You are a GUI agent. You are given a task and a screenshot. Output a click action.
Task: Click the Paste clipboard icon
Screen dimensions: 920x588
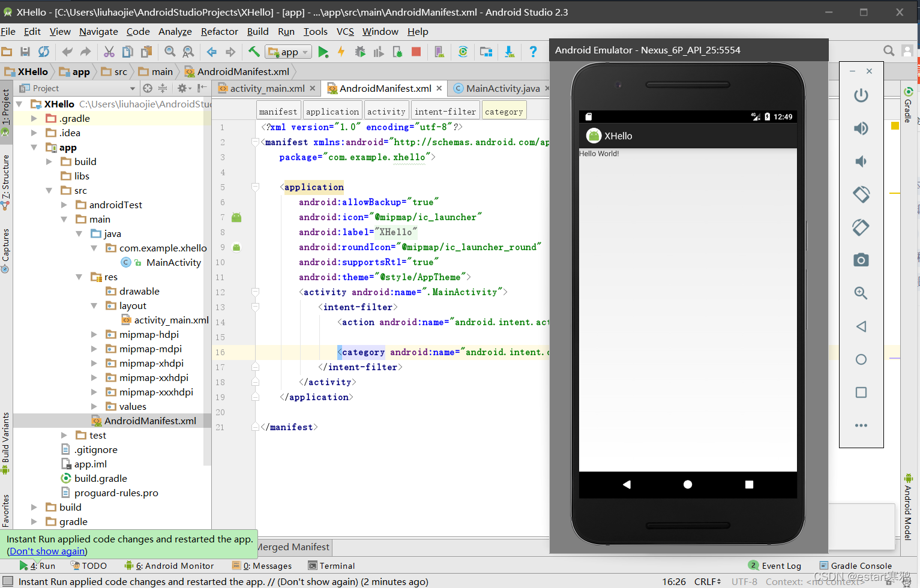pos(146,52)
